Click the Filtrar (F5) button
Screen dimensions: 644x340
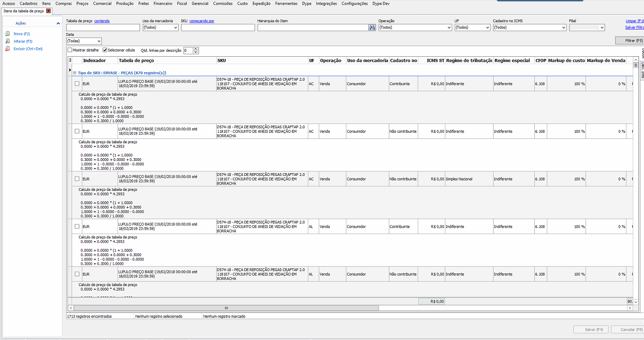629,41
